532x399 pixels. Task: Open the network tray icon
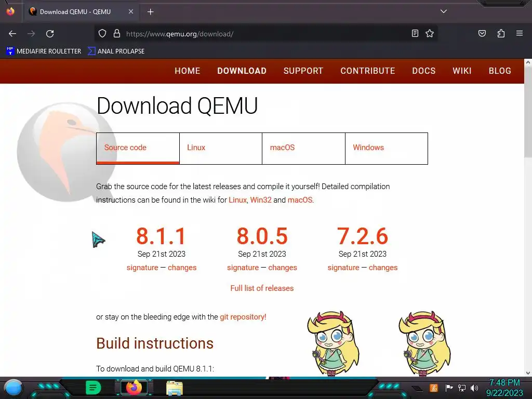tap(462, 388)
